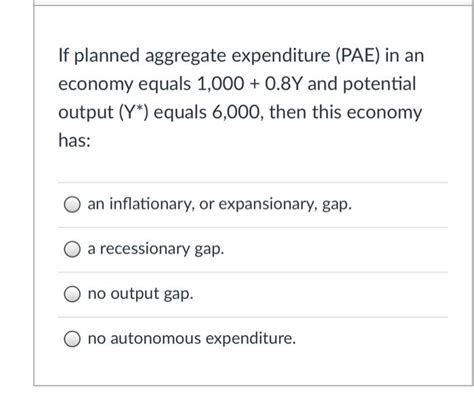
Task: Pick the no autonomous expenditure radio button
Action: click(72, 339)
